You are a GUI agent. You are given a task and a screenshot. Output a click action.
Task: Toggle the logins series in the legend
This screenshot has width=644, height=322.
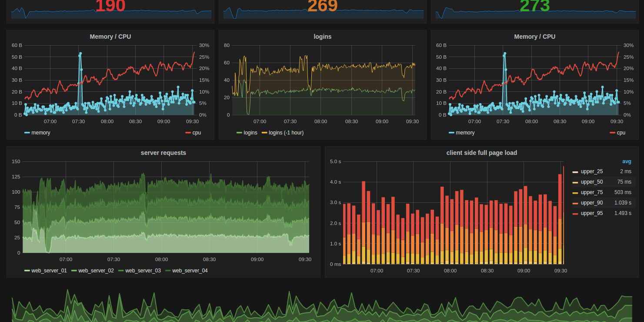(x=250, y=133)
